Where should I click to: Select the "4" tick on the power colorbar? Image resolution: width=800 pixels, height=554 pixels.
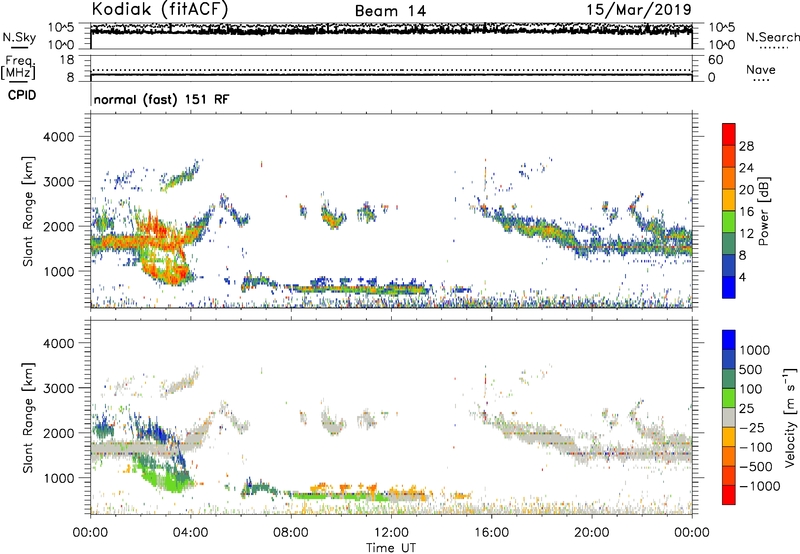pos(742,277)
